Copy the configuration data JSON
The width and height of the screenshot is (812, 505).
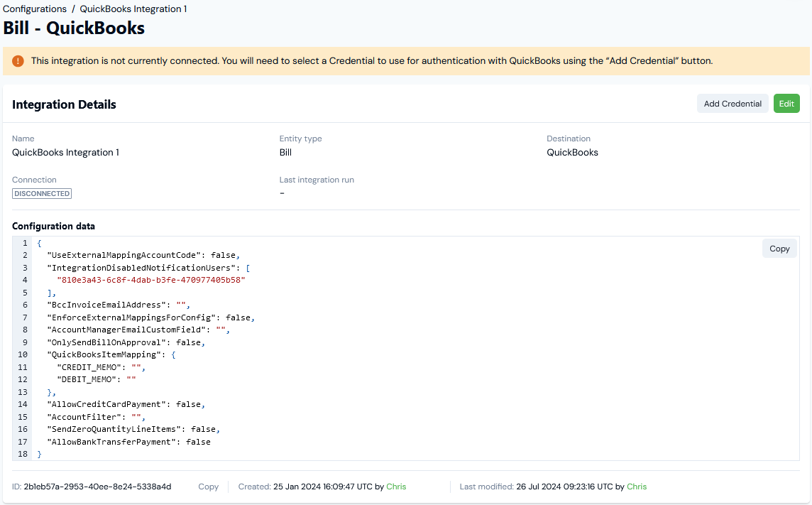click(x=779, y=248)
